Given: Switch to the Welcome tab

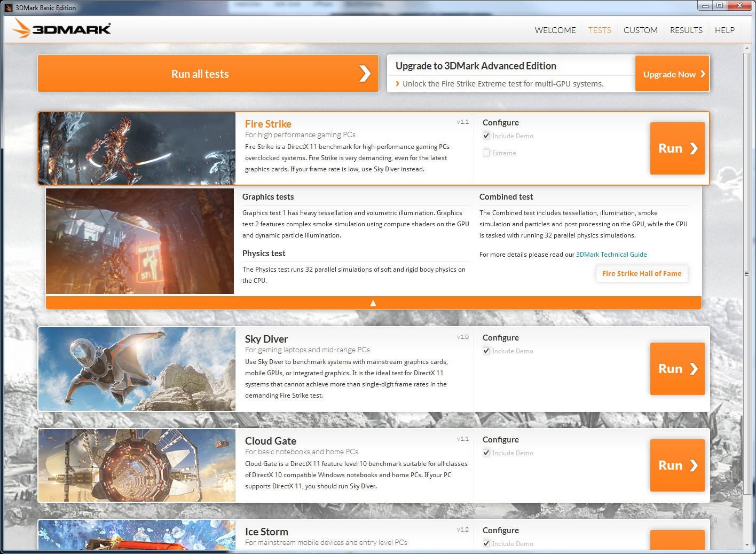Looking at the screenshot, I should tap(555, 30).
